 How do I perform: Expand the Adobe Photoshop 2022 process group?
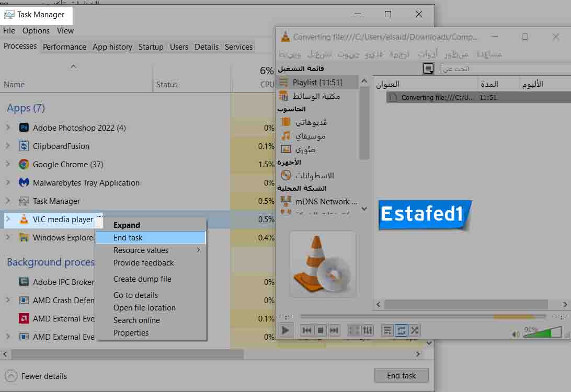pos(8,128)
